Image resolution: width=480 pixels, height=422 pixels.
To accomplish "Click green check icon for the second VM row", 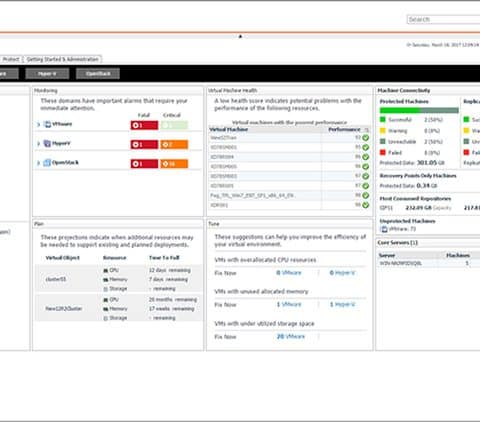I will click(x=366, y=147).
